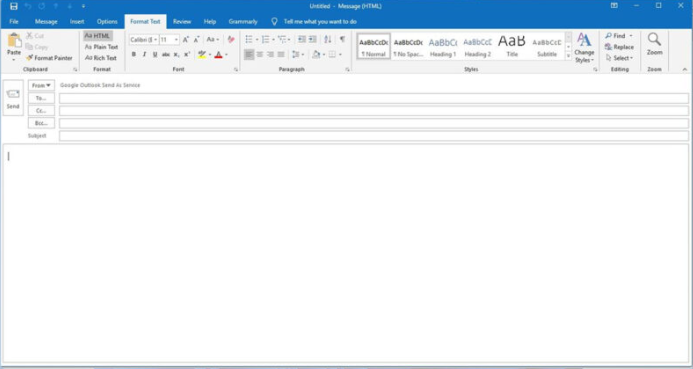Open the borders dropdown arrow
The image size is (693, 369).
click(340, 55)
